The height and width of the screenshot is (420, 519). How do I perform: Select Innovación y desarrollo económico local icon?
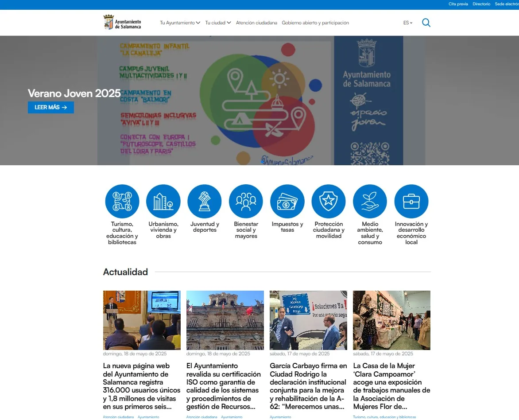411,202
